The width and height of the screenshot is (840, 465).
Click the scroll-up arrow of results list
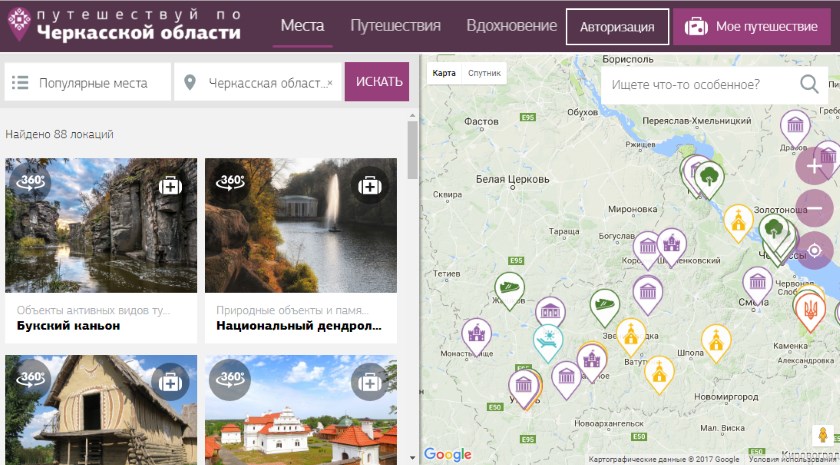412,115
